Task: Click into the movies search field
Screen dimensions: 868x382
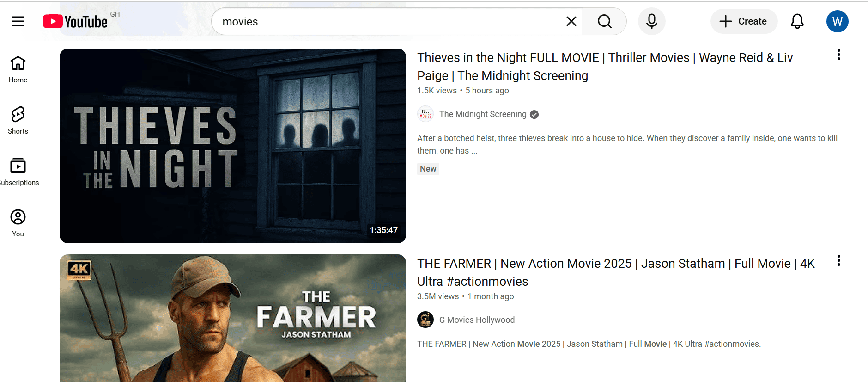Action: pos(388,22)
